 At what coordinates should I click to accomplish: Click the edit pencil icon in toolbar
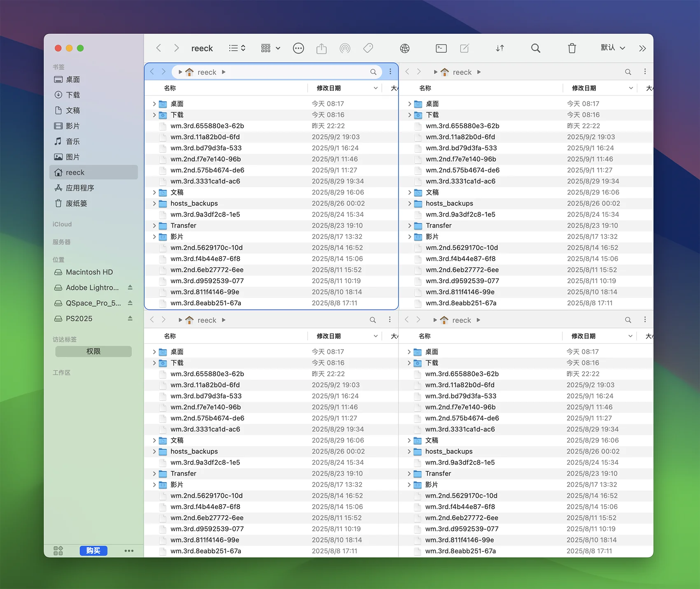[464, 48]
